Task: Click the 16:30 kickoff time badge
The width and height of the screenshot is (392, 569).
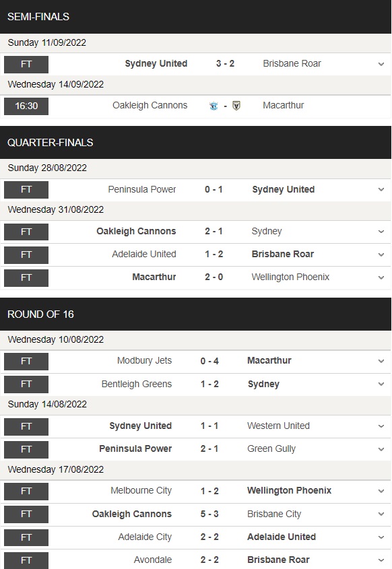Action: coord(26,106)
